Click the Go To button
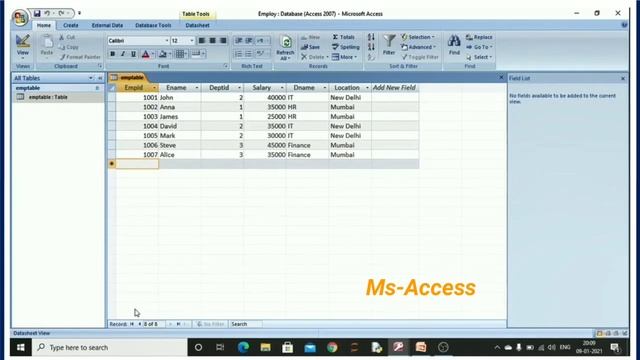The height and width of the screenshot is (360, 640). tap(479, 47)
